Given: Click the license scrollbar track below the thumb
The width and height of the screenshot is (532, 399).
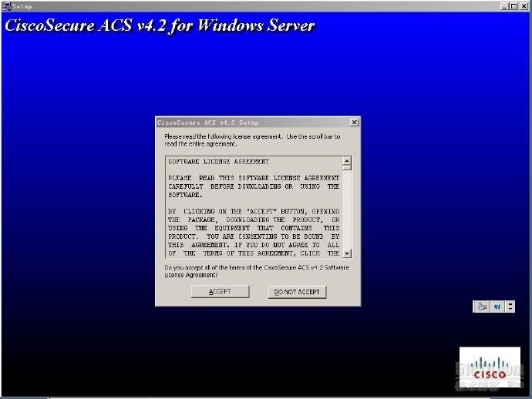Looking at the screenshot, I should (347, 210).
